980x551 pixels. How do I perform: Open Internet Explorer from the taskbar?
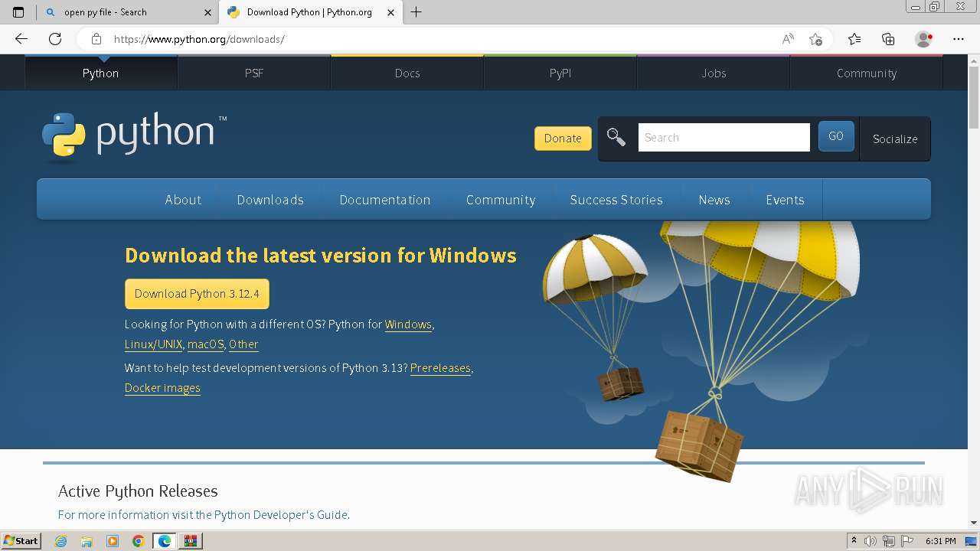click(x=60, y=541)
